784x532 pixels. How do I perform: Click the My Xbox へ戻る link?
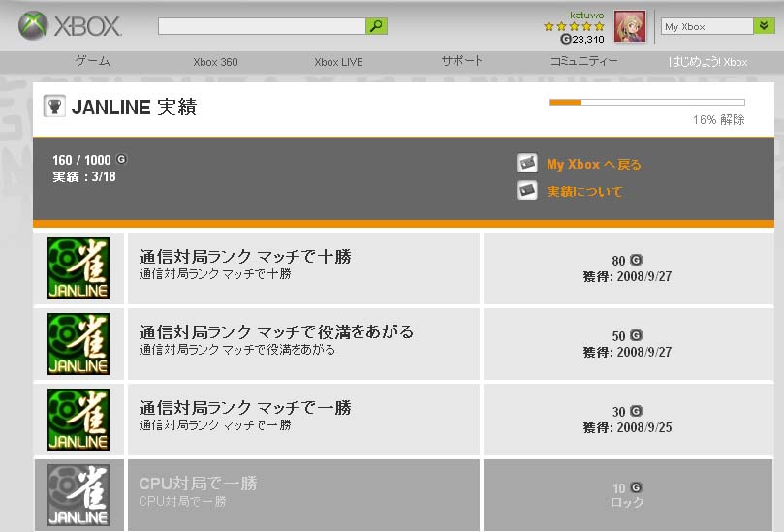point(593,164)
